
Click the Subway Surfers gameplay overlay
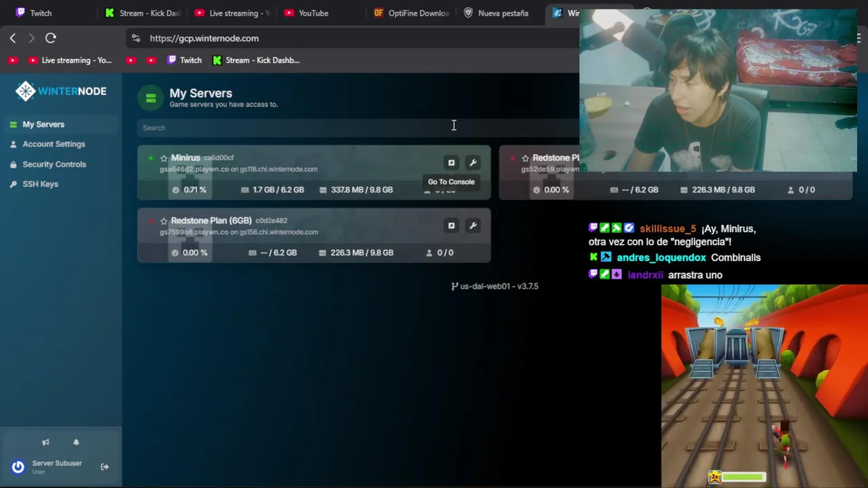764,386
